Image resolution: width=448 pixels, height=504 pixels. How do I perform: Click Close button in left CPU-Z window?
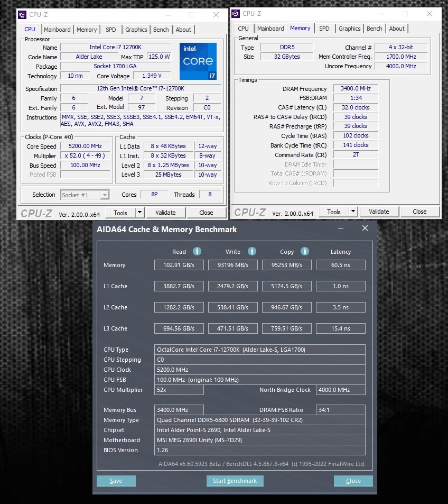tap(206, 213)
